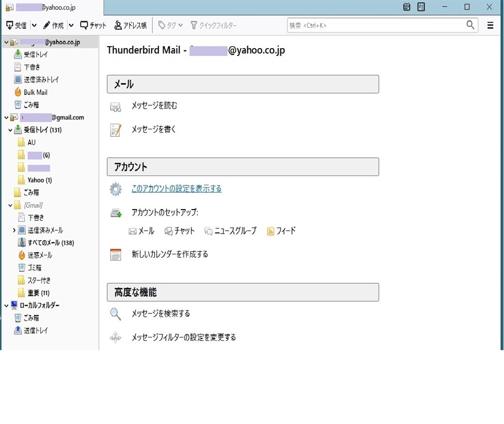Collapse the gmail.com account tree
Screen dimensions: 504x424
pos(6,118)
